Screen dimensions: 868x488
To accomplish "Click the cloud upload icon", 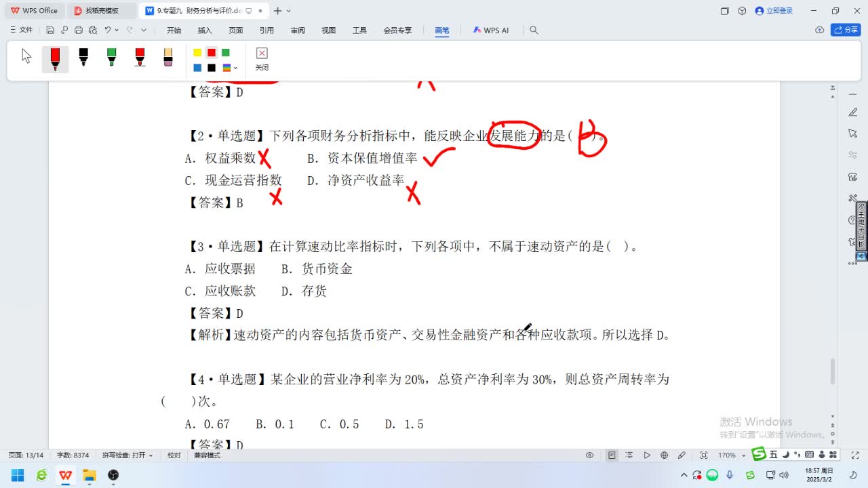I will coord(819,30).
